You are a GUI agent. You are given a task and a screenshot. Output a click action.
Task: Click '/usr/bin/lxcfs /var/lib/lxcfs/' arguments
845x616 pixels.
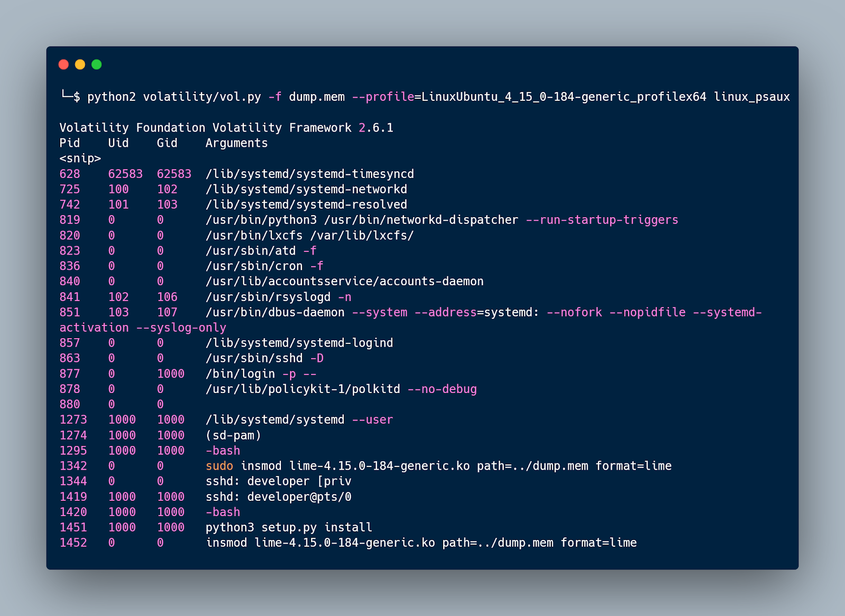pos(310,235)
